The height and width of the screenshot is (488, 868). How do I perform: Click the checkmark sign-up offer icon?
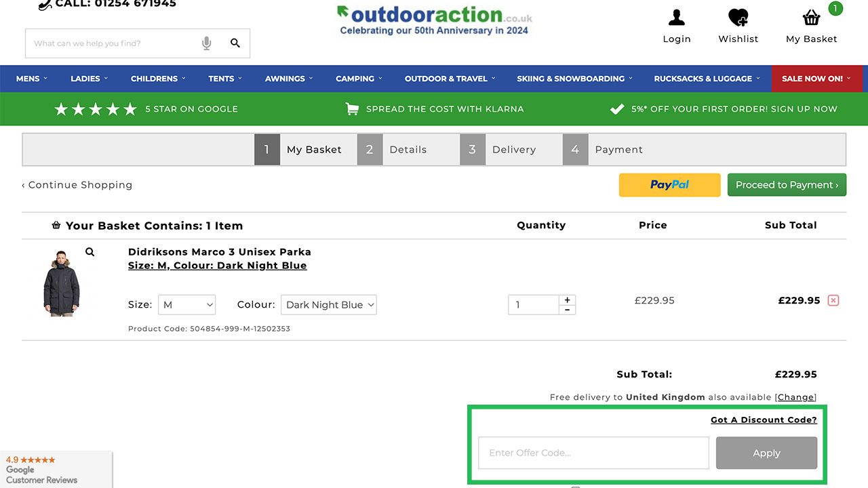pyautogui.click(x=617, y=109)
